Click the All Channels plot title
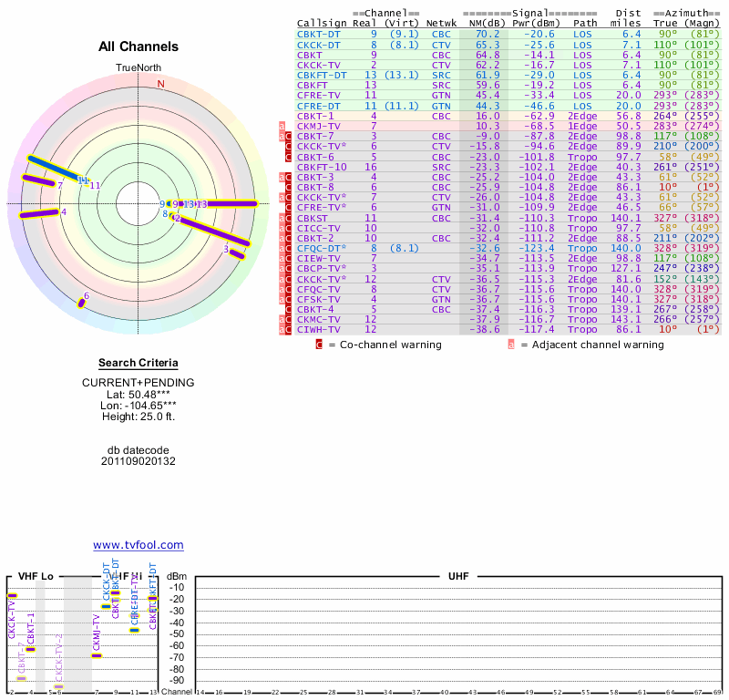This screenshot has height=700, width=729. pyautogui.click(x=139, y=46)
